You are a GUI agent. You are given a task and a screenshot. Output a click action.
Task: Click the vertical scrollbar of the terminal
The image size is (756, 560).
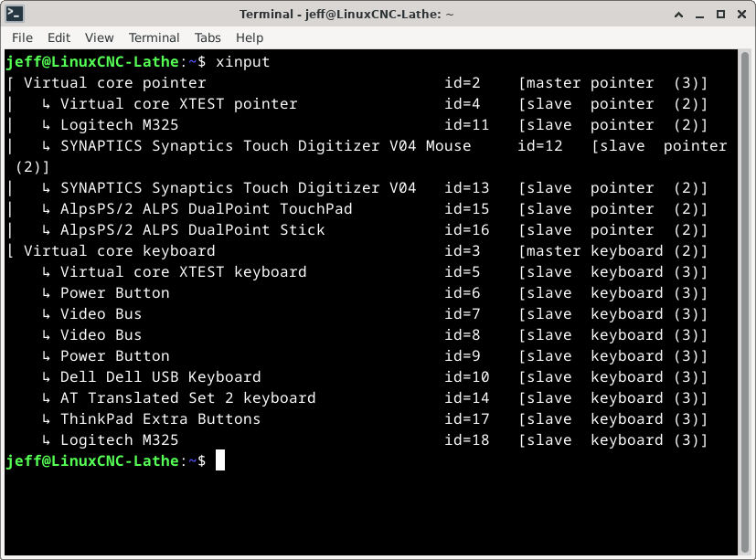pos(745,301)
